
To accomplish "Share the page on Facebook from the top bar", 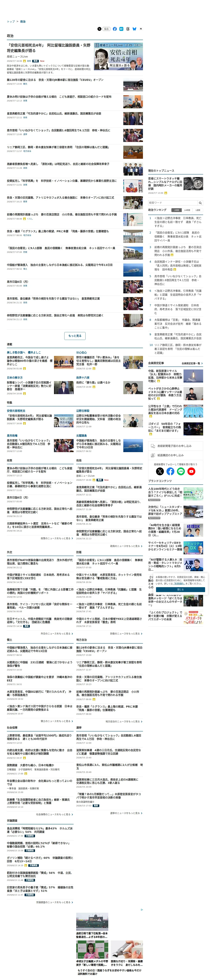I will click(x=115, y=29).
